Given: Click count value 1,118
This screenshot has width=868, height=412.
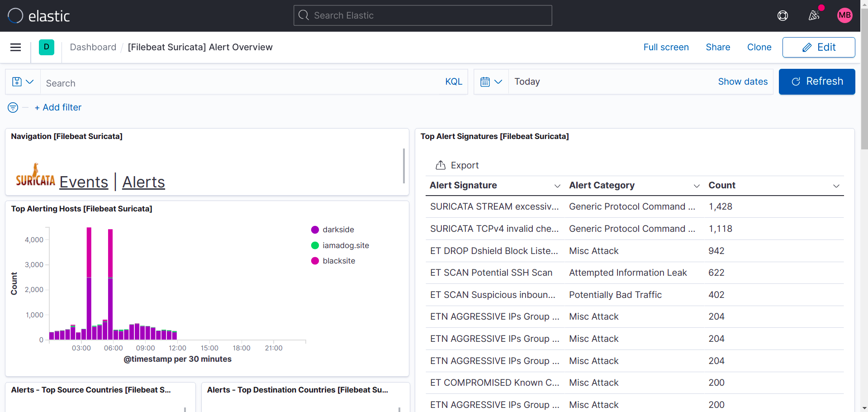Looking at the screenshot, I should [720, 229].
